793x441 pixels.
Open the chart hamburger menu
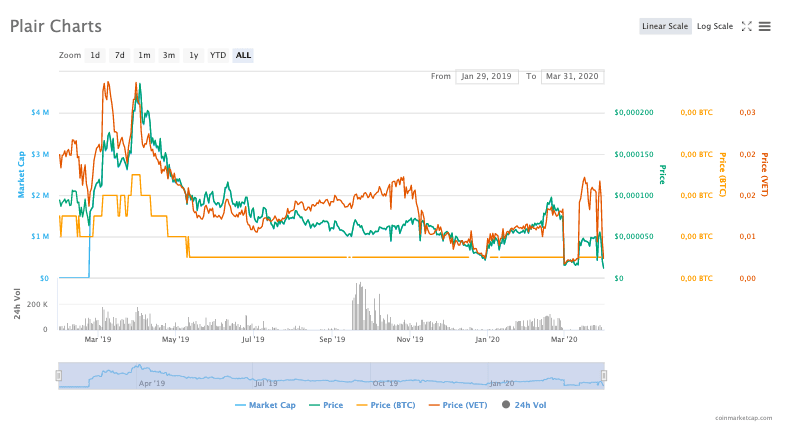(x=765, y=26)
